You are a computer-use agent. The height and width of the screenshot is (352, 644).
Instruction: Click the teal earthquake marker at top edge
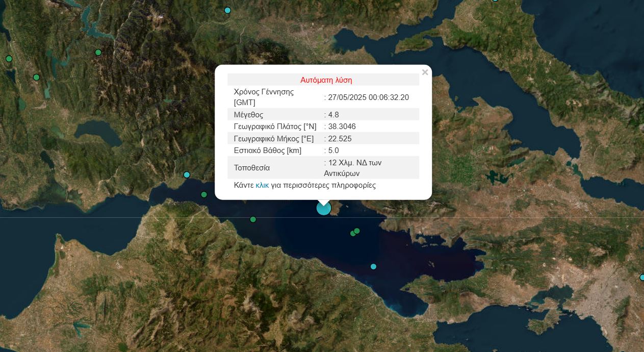[x=227, y=10]
